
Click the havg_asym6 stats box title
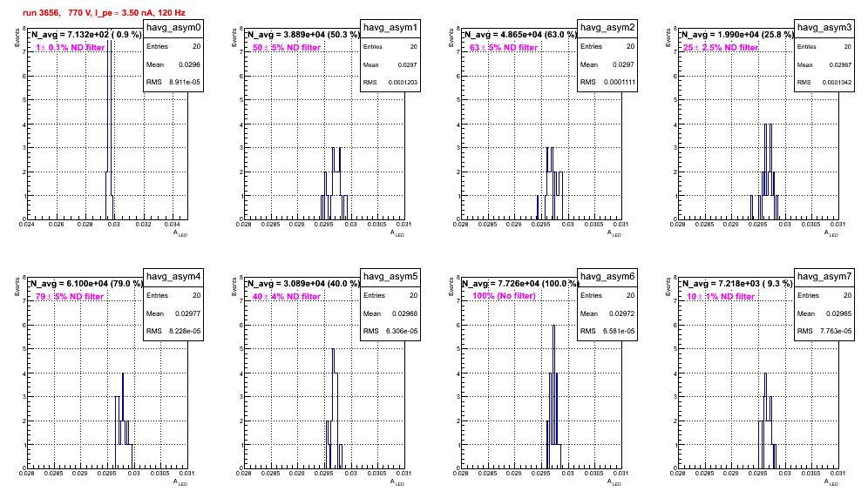[x=607, y=277]
